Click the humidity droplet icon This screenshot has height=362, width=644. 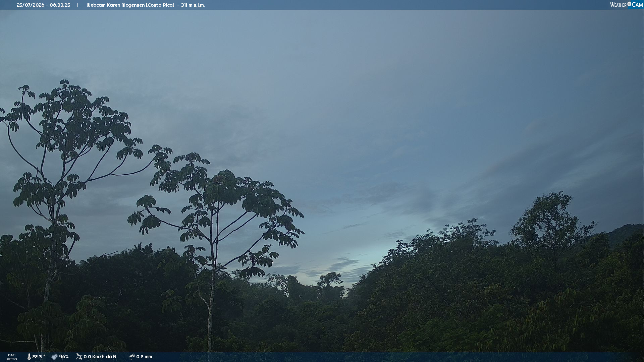pos(54,357)
